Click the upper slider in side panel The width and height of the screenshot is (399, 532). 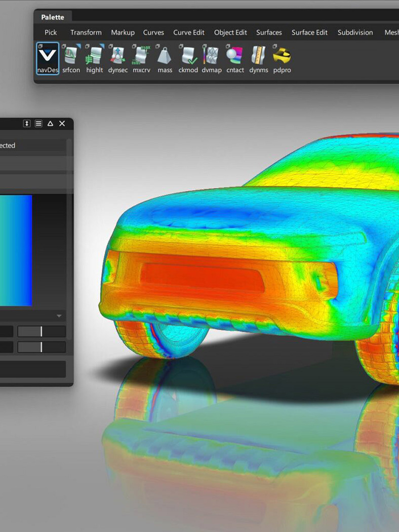42,331
